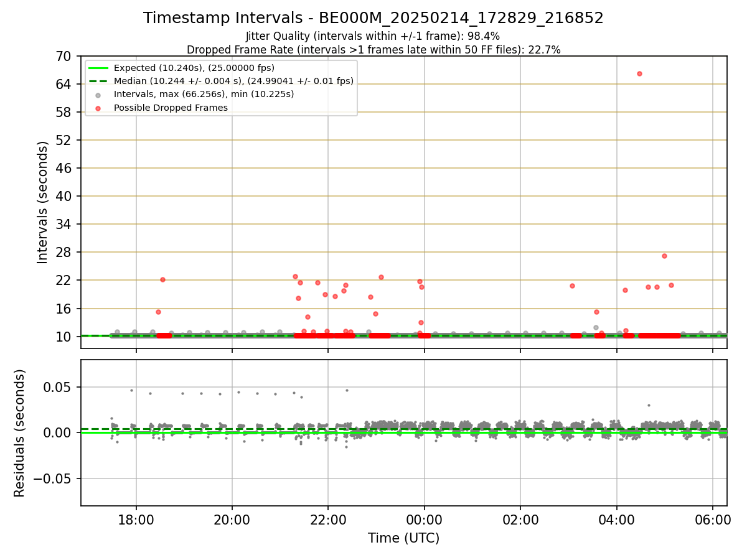Click the plot title "Timestamp Intervals - BE000M_20250214_172829_216852"
The height and width of the screenshot is (560, 747).
pyautogui.click(x=374, y=18)
